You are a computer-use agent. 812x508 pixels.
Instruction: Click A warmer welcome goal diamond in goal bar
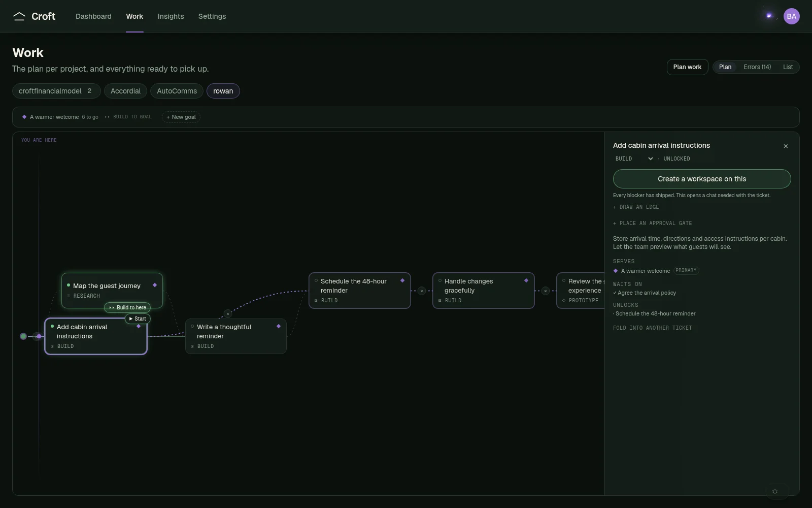[24, 117]
